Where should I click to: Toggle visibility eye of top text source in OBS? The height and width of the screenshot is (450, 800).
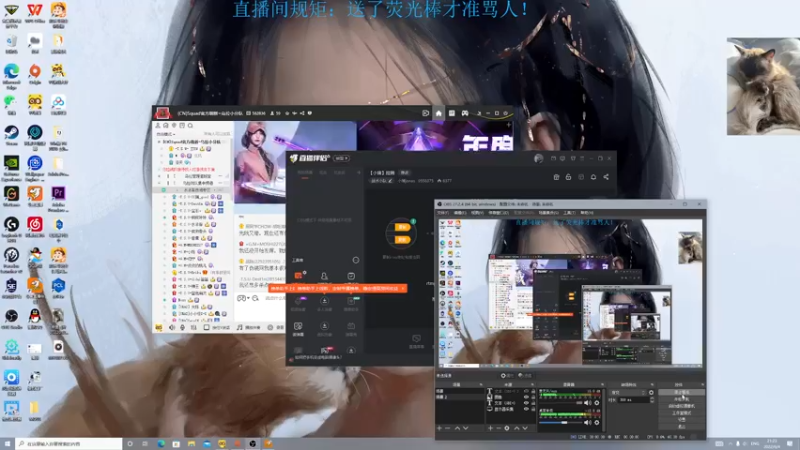pos(526,391)
